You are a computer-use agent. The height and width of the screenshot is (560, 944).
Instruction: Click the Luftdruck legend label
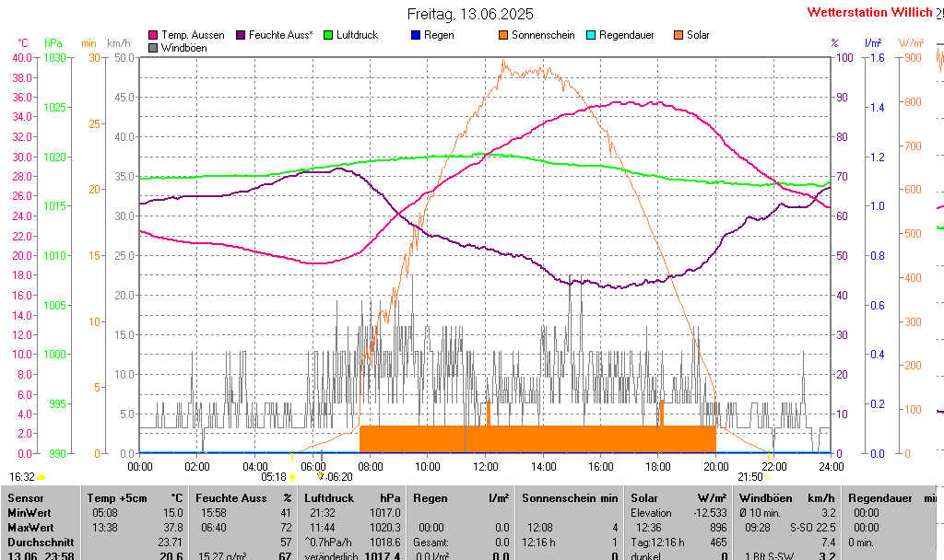(x=357, y=35)
